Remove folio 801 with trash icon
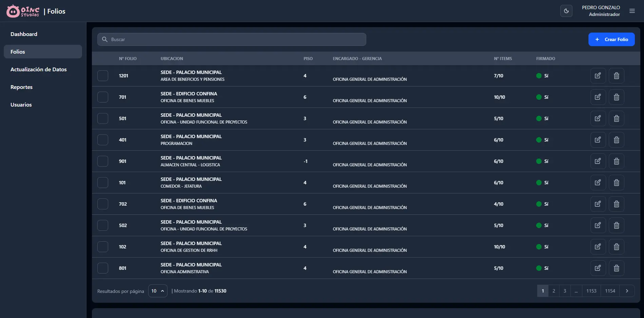 [x=616, y=268]
